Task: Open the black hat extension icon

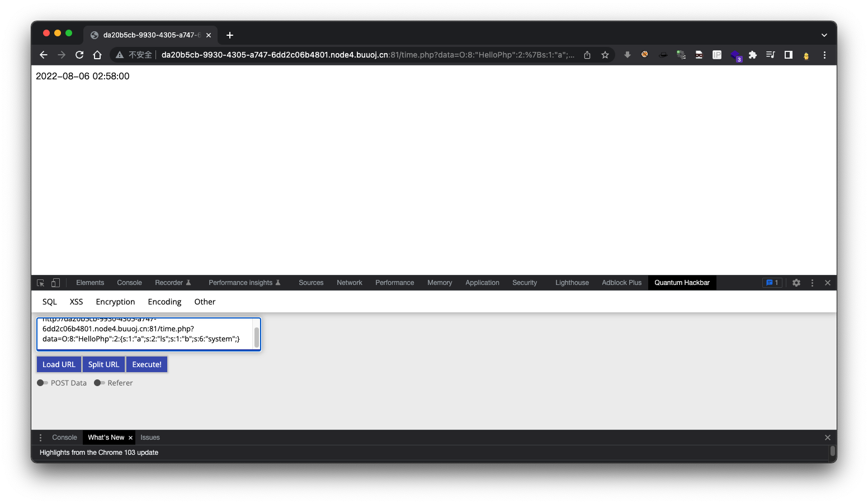Action: 663,55
